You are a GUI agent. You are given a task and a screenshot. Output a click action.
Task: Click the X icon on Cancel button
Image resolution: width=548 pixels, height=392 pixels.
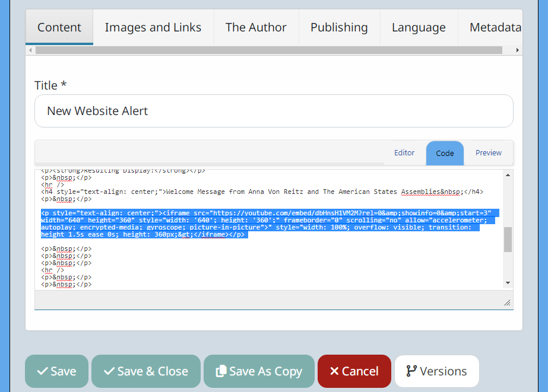(x=334, y=371)
